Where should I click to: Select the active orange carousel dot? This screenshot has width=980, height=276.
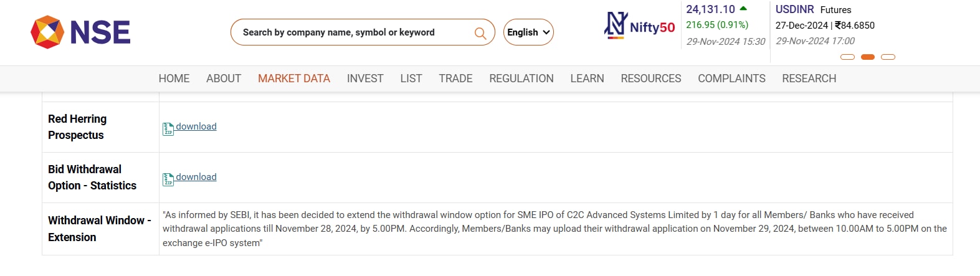pos(868,57)
